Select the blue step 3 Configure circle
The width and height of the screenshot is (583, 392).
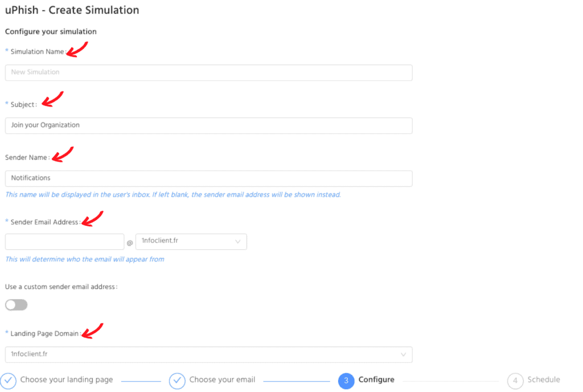[x=346, y=380]
